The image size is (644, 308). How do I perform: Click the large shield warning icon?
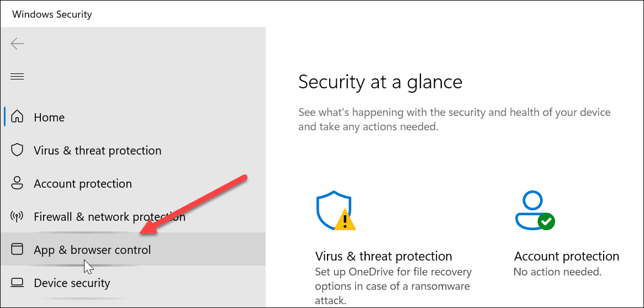[336, 211]
